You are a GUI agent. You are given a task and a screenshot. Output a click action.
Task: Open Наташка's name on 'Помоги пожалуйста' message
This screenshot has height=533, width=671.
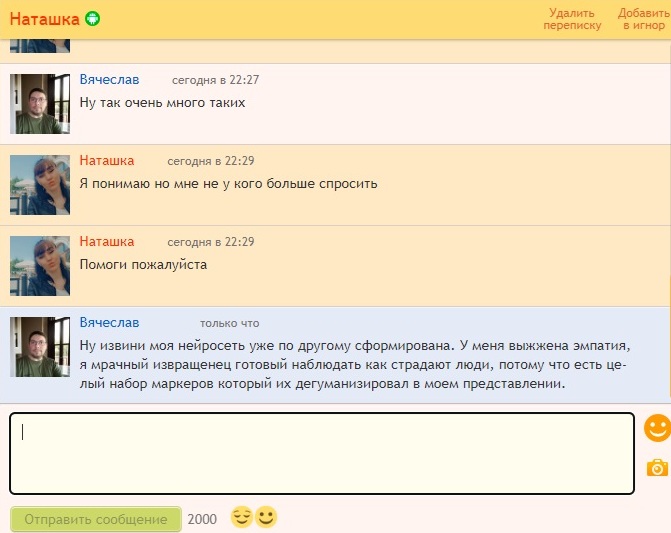click(107, 241)
